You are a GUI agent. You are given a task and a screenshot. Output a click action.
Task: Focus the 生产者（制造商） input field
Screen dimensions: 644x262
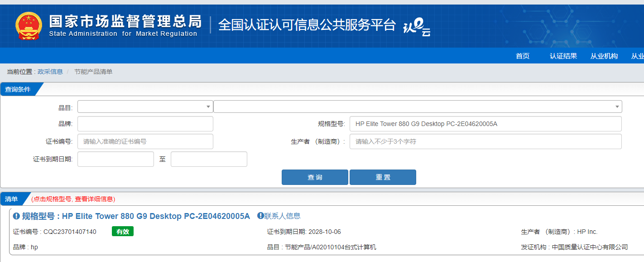pyautogui.click(x=485, y=141)
